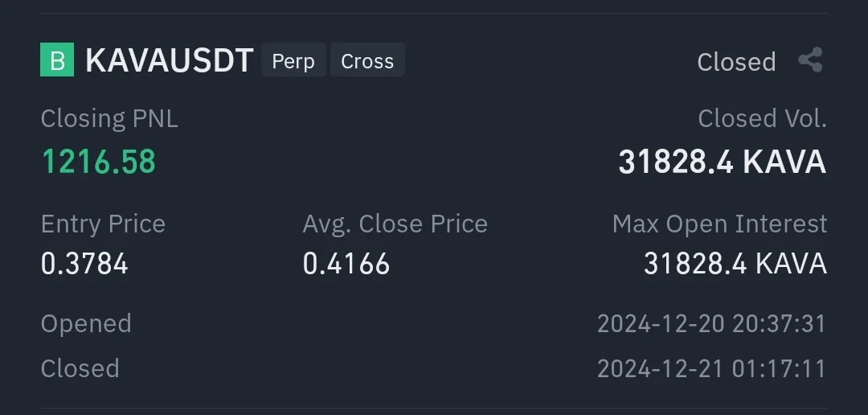Click the green 1216.58 PNL value

pos(98,162)
